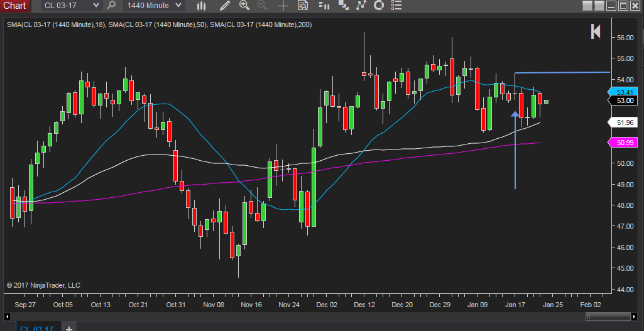The image size is (644, 331).
Task: Click the SMA indicator label text at top
Action: pyautogui.click(x=160, y=24)
